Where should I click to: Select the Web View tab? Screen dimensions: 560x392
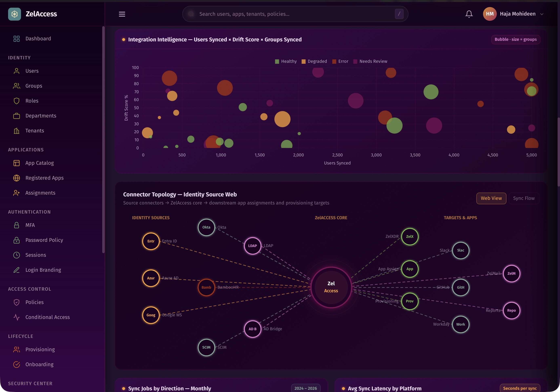click(491, 198)
